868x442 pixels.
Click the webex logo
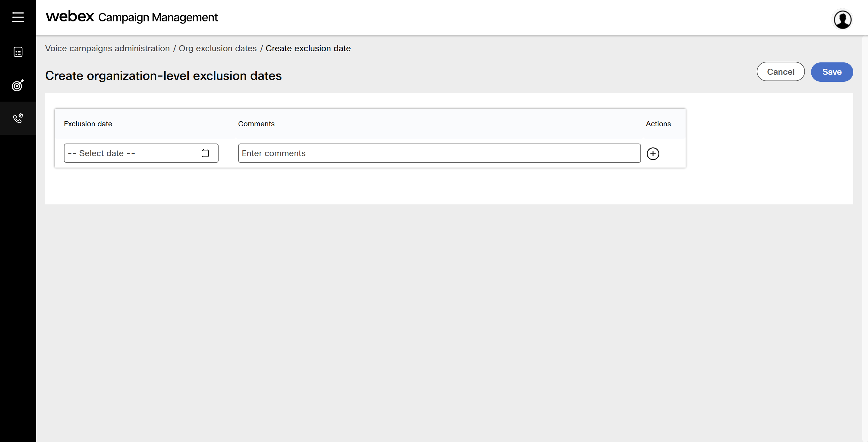click(70, 17)
